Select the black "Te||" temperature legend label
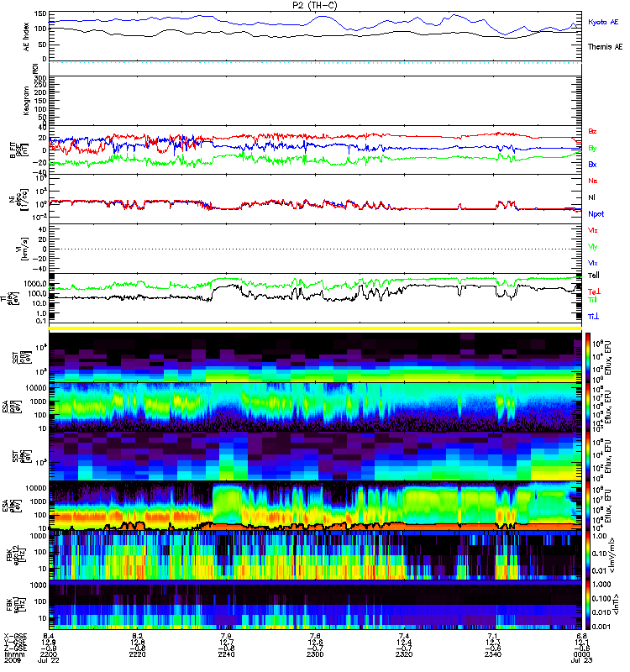 pyautogui.click(x=593, y=276)
